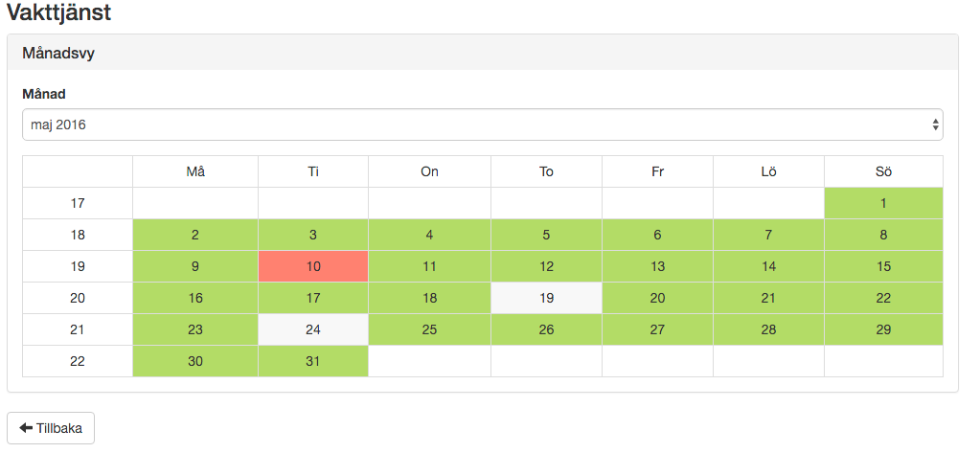Viewport: 980px width, 453px height.
Task: Open the Månad month dropdown
Action: point(482,125)
